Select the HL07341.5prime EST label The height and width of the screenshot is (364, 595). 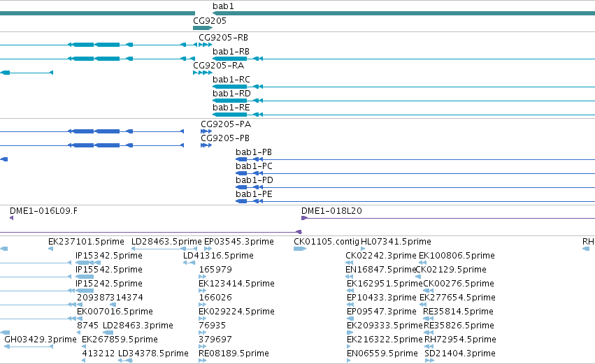click(x=396, y=242)
